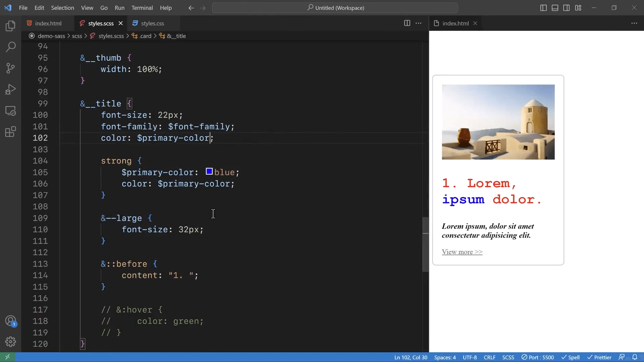This screenshot has height=362, width=644.
Task: Click the View more >> link in preview
Action: point(462,252)
